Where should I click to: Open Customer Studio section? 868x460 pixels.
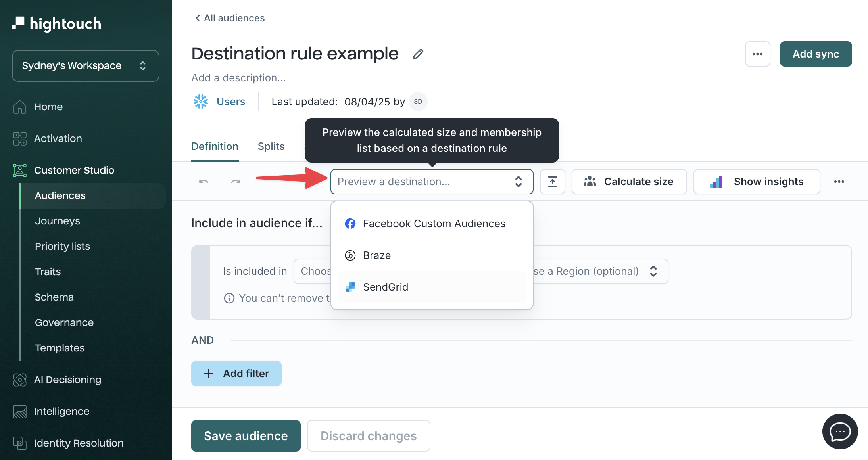[74, 170]
